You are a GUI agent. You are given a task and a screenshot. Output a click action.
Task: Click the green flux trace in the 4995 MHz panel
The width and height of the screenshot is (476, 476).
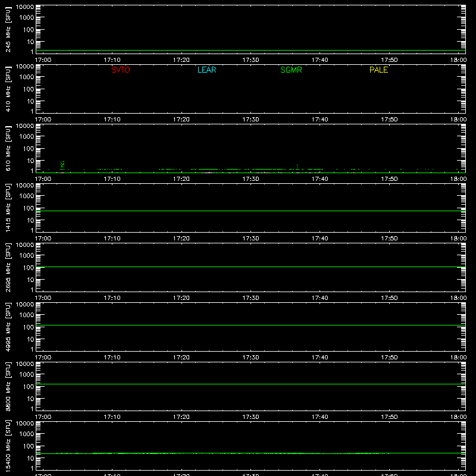pyautogui.click(x=250, y=325)
